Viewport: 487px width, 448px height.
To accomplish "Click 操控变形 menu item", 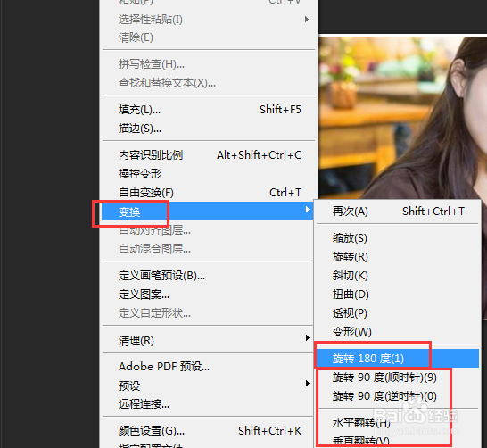I will click(x=208, y=174).
